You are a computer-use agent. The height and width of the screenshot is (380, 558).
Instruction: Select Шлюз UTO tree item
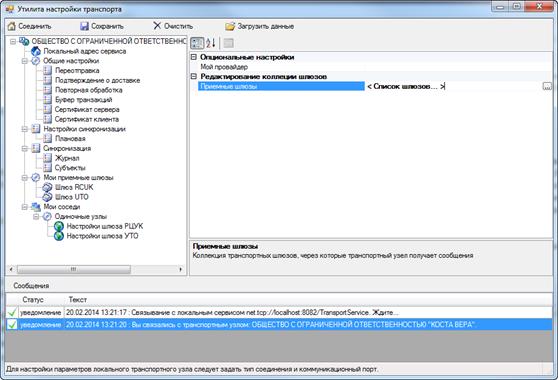(x=72, y=197)
